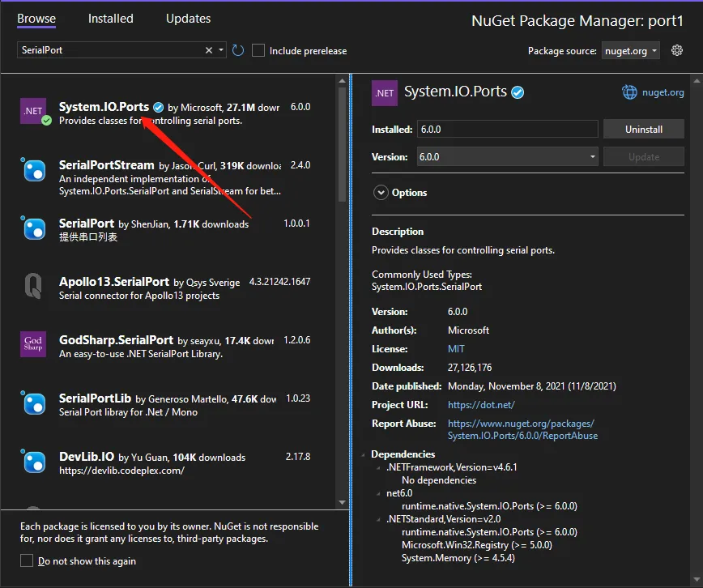This screenshot has width=703, height=588.
Task: Open the Package source dropdown
Action: tap(630, 51)
